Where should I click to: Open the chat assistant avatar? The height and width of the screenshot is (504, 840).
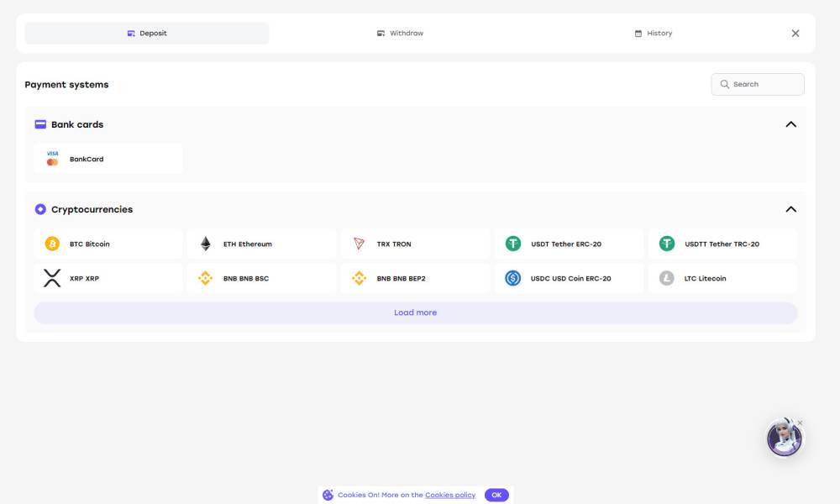coord(785,438)
